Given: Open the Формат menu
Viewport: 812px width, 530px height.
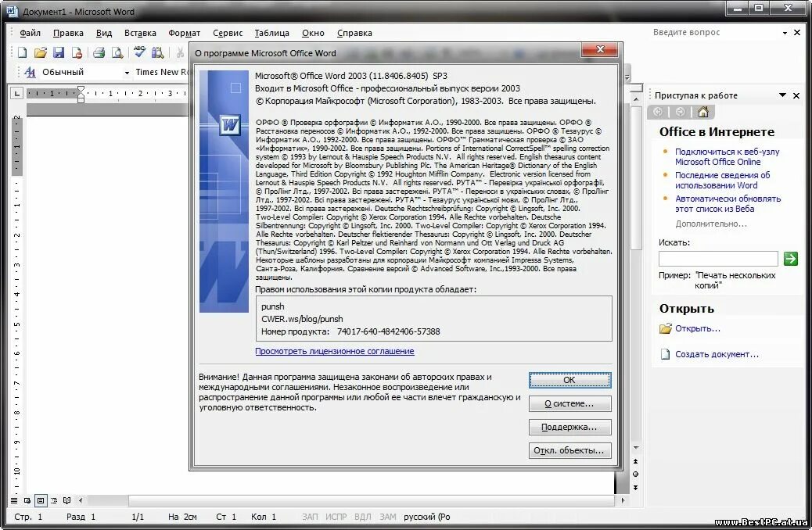Looking at the screenshot, I should click(x=184, y=33).
